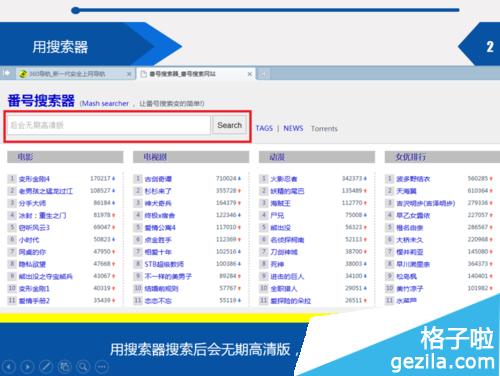Open the NEWS link
Image resolution: width=500 pixels, height=376 pixels.
(293, 128)
